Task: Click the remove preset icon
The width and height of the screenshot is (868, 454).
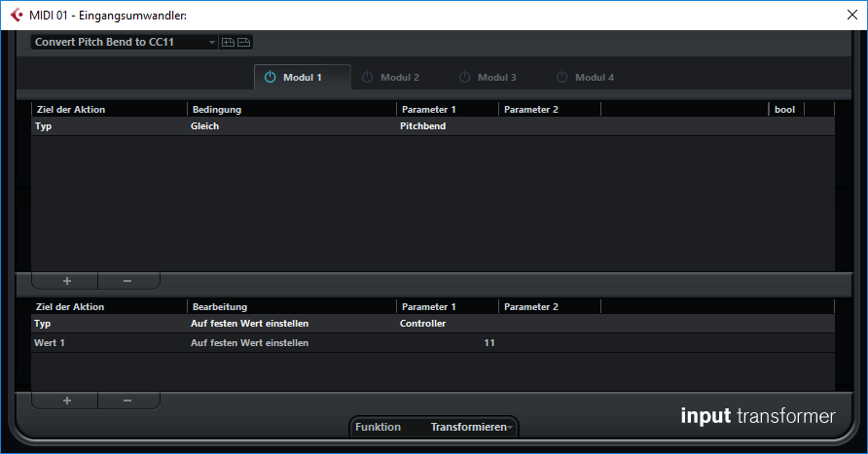Action: 244,42
